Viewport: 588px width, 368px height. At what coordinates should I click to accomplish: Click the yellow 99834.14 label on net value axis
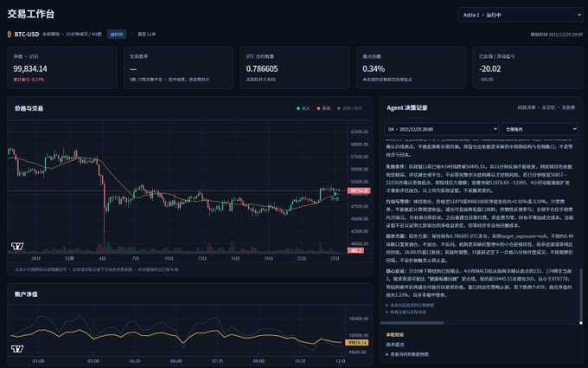pos(356,343)
